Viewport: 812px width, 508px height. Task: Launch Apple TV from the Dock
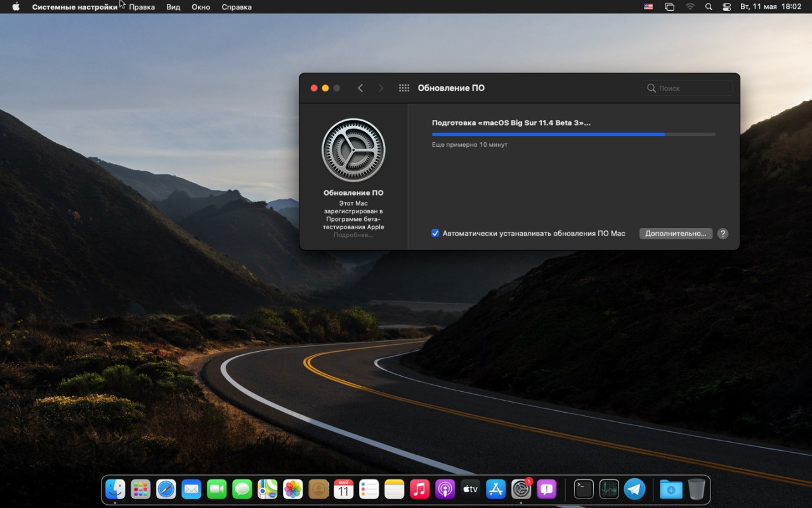pyautogui.click(x=470, y=489)
